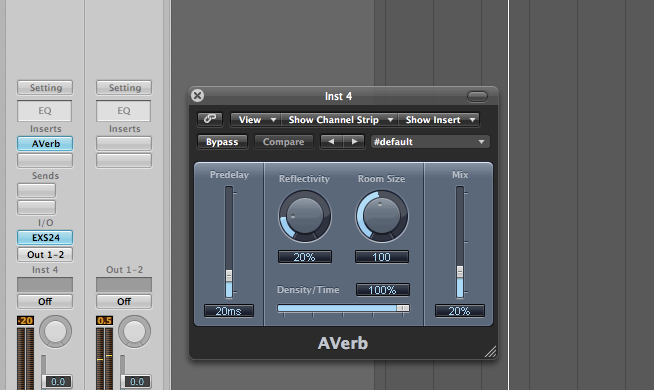
Task: Open the View menu
Action: coord(256,120)
